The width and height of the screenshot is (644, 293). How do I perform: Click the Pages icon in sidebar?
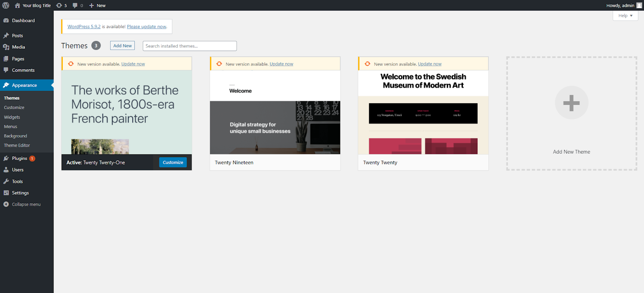[6, 59]
